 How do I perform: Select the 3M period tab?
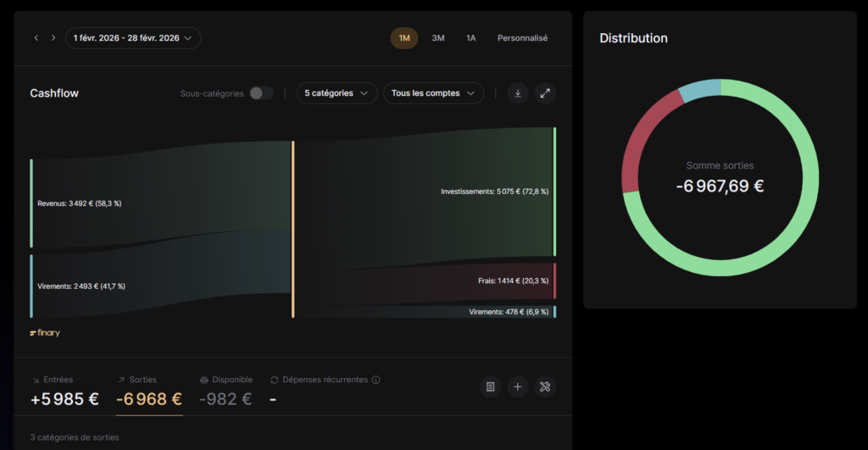[x=438, y=38]
